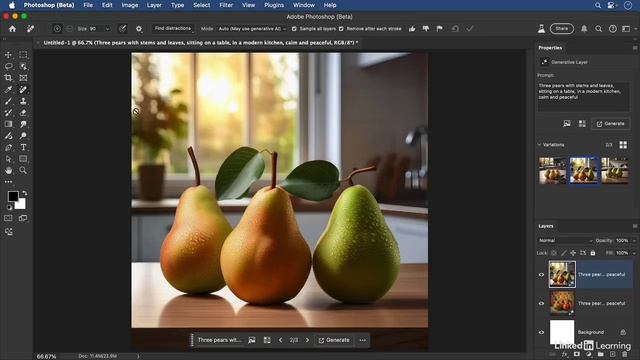Select the Path Selection tool
Image resolution: width=640 pixels, height=360 pixels.
pos(8,159)
